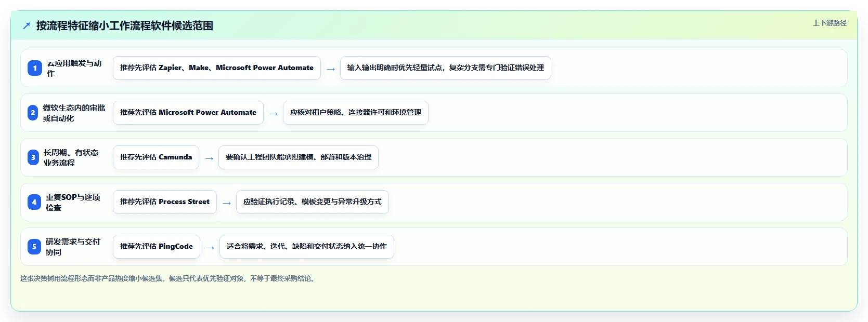Click the title 按流程特征缩小工作流程软件候选范围
Screen dimensions: 868x322
(x=125, y=25)
